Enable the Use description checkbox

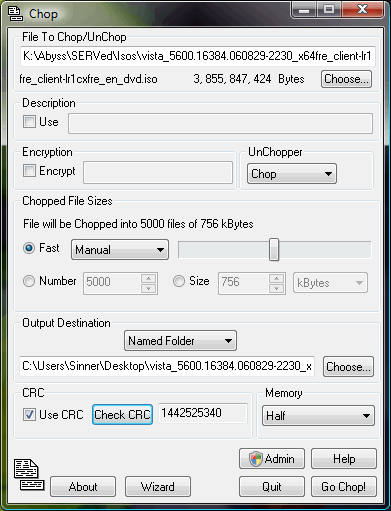(x=29, y=122)
